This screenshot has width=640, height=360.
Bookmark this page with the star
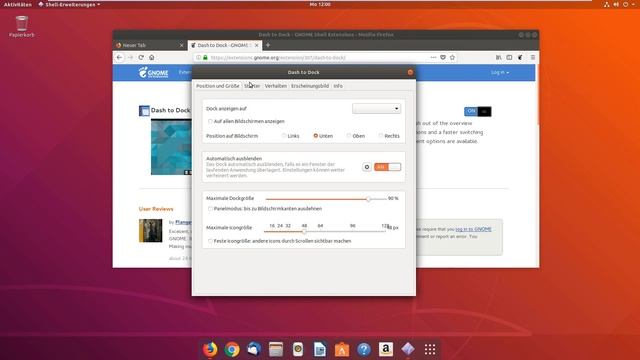click(452, 58)
